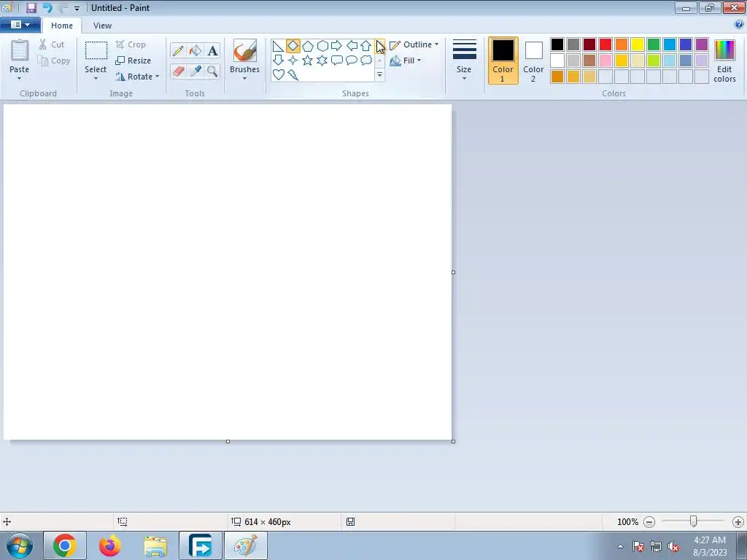Switch to the Home tab
Screen dimensions: 747x560
coord(62,26)
